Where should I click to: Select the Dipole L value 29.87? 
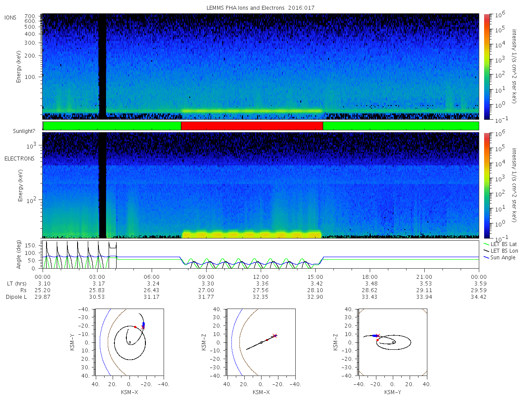[43, 297]
